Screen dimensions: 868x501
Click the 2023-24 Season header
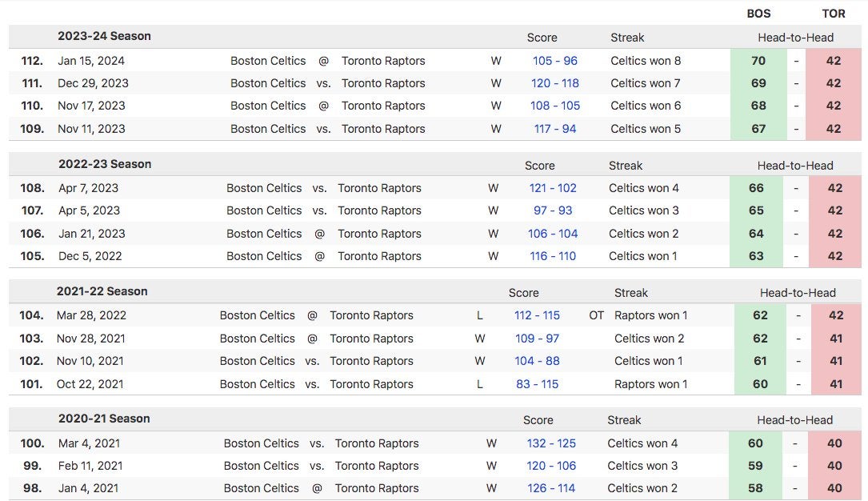104,36
